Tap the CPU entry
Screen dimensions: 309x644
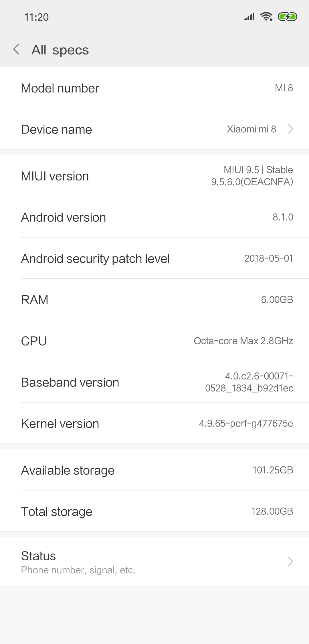154,341
